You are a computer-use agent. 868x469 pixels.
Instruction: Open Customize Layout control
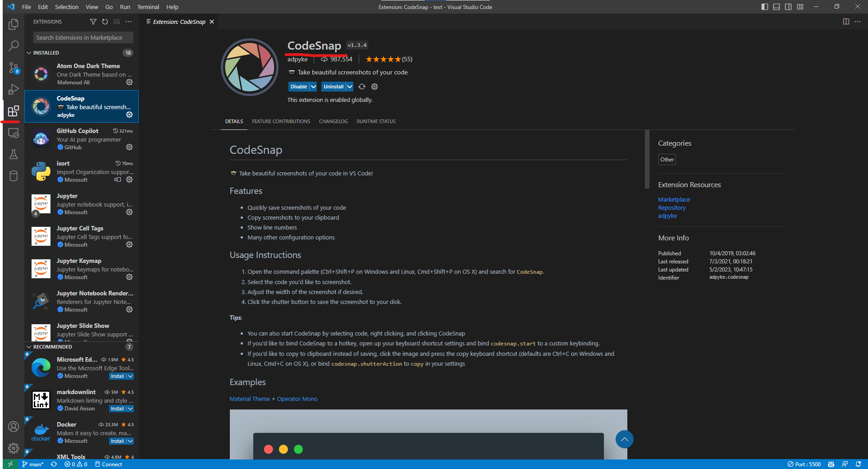(800, 7)
